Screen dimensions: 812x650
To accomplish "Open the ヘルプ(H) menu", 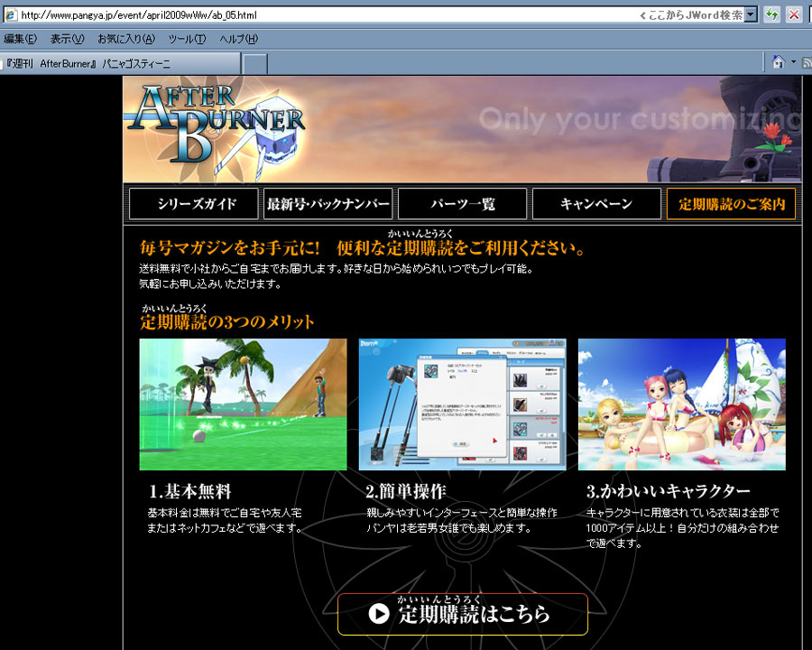I will [x=238, y=39].
